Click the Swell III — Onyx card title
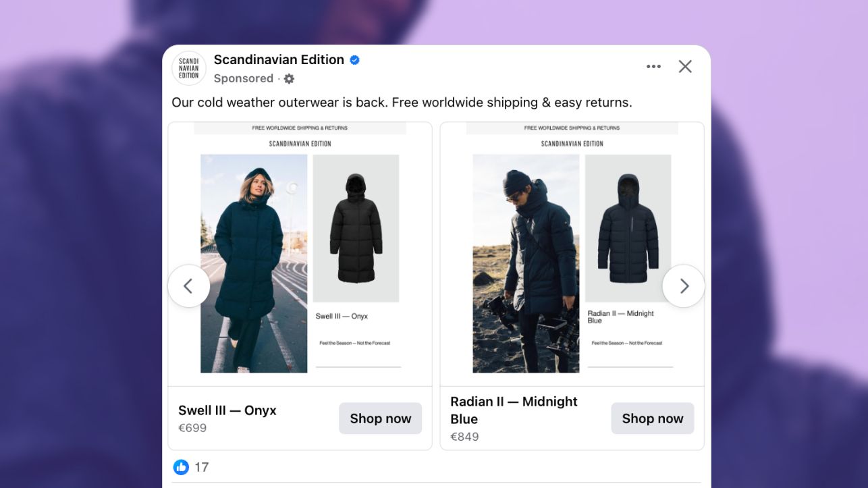The width and height of the screenshot is (868, 488). [x=227, y=410]
